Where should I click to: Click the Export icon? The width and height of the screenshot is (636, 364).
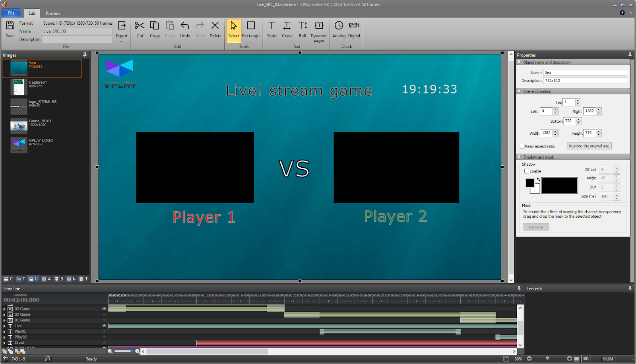[x=122, y=28]
